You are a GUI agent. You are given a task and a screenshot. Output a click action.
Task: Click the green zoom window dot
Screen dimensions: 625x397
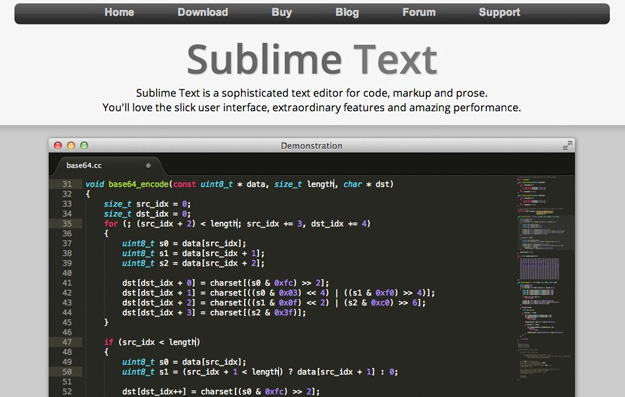(84, 145)
